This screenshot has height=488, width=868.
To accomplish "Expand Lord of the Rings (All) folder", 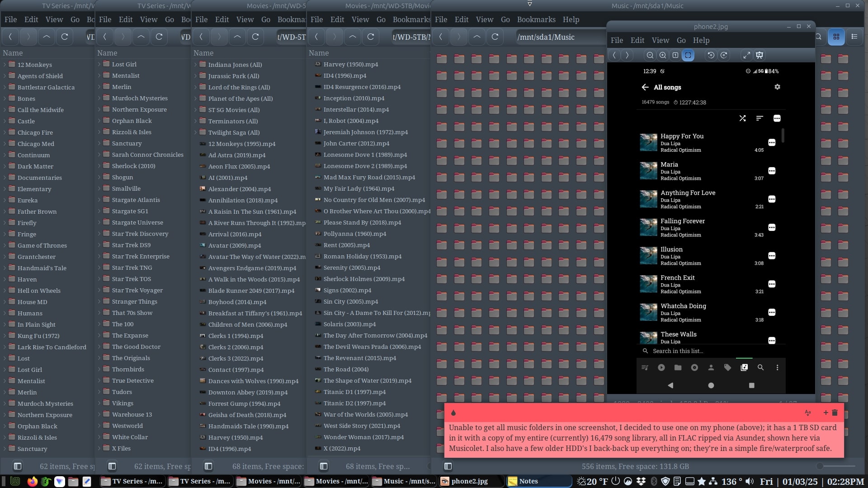I will point(195,87).
